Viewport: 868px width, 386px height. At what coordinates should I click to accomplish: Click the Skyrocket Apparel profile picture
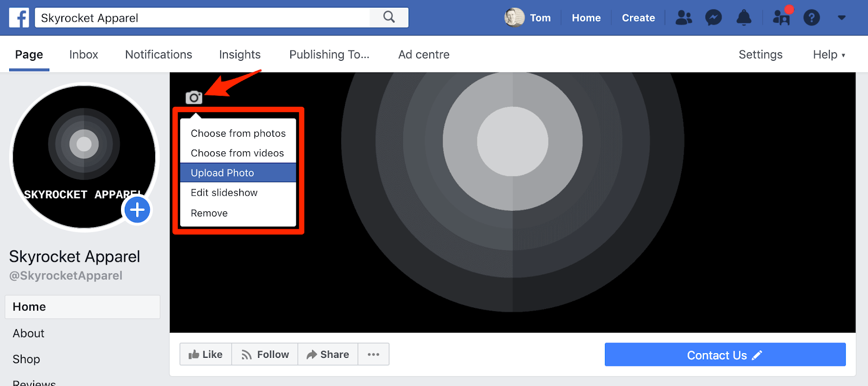[x=84, y=157]
